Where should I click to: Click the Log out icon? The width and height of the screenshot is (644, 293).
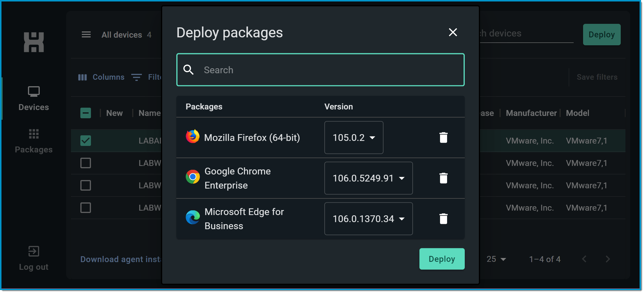[34, 251]
